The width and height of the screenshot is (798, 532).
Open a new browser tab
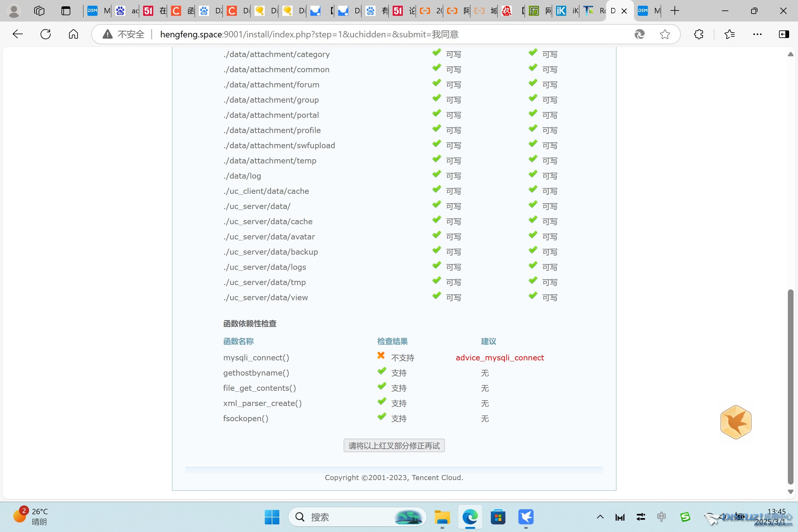point(675,11)
